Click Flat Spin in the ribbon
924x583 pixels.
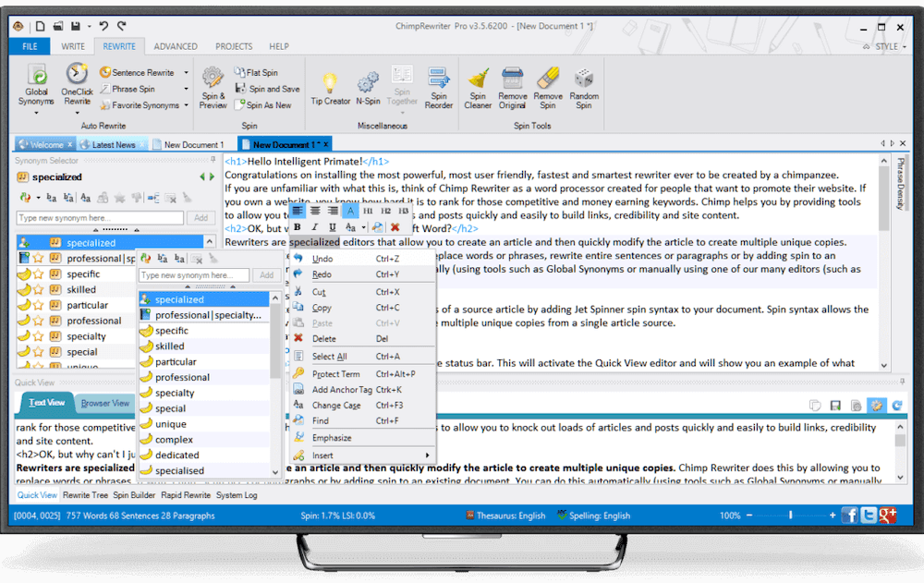256,72
